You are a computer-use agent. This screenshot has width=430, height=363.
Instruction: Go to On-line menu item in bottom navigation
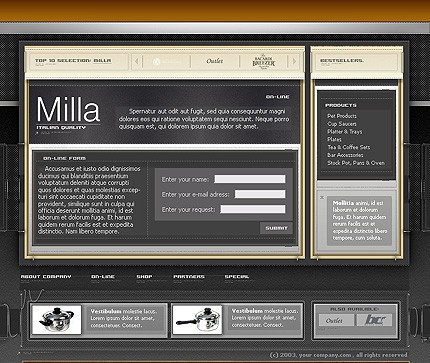click(x=103, y=277)
